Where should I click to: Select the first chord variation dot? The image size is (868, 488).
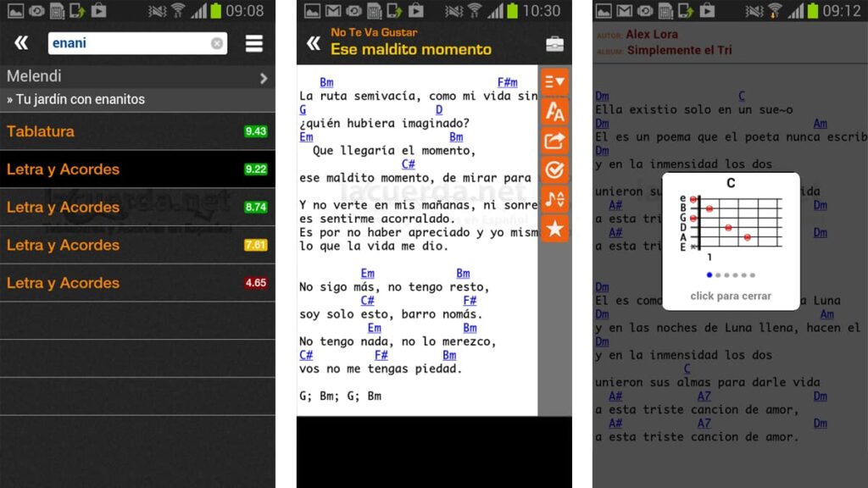pyautogui.click(x=709, y=274)
